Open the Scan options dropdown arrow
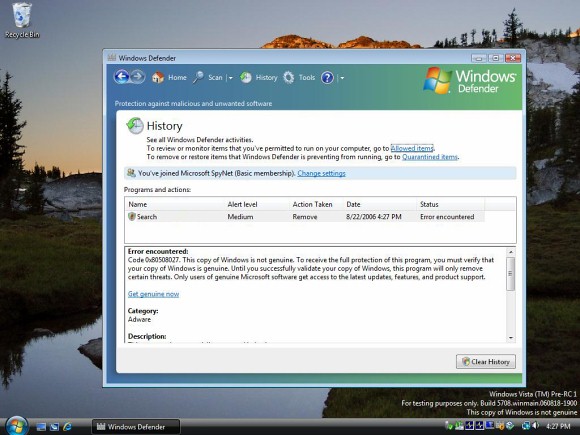The image size is (580, 435). pos(230,78)
